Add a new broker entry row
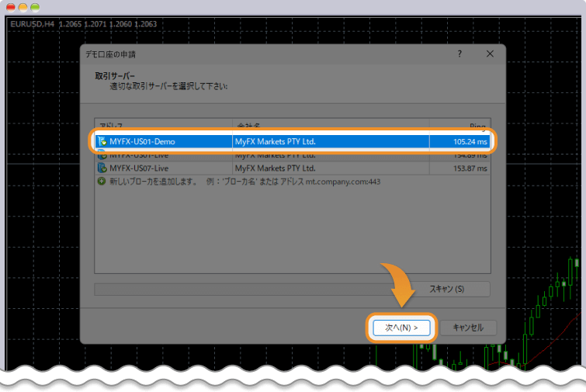The height and width of the screenshot is (392, 586). click(x=293, y=182)
